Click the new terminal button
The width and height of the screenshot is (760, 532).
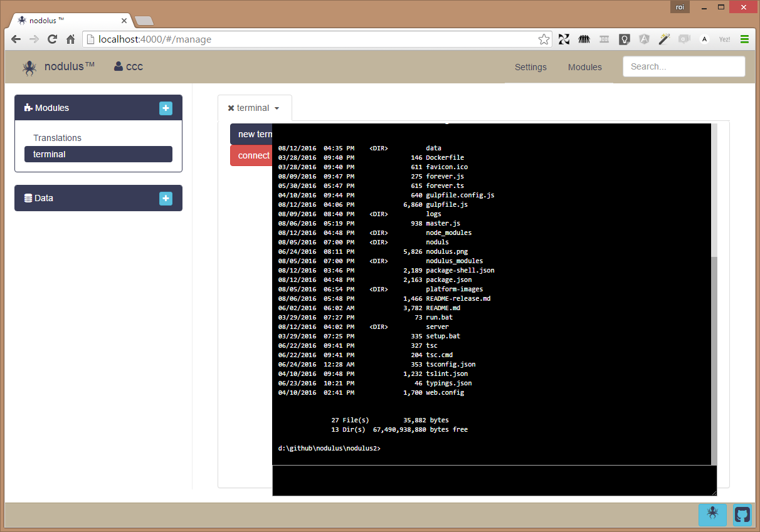click(251, 134)
